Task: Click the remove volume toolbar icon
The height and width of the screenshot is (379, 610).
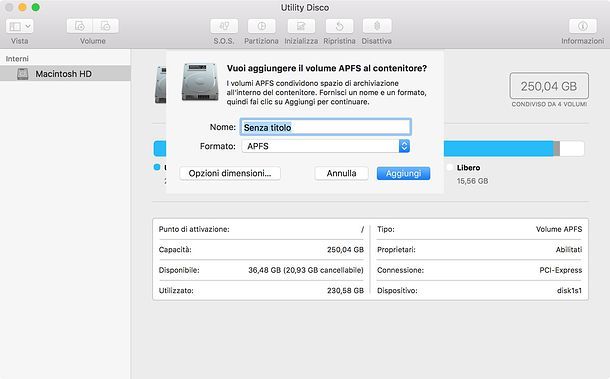Action: pyautogui.click(x=106, y=26)
